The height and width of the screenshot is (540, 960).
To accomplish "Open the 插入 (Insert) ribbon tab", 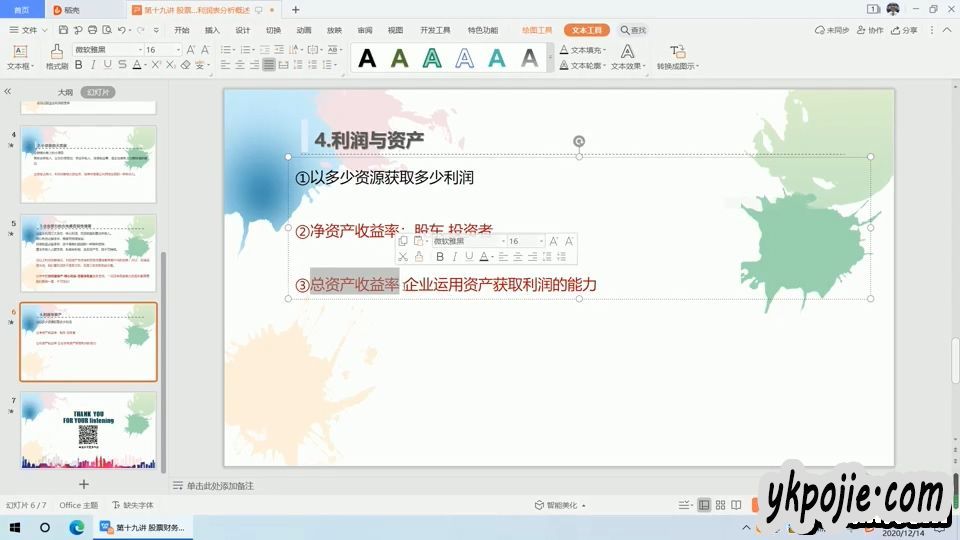I will (x=212, y=30).
